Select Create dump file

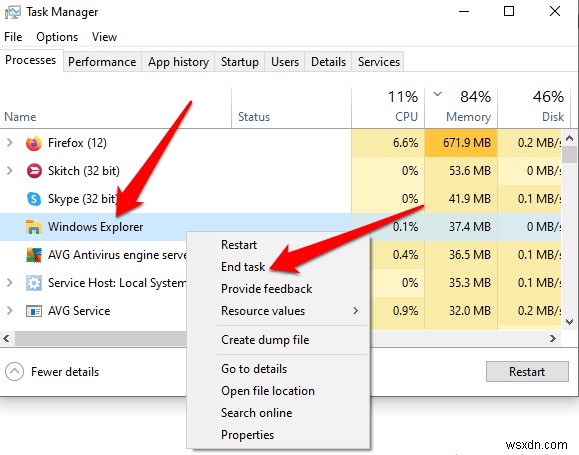coord(265,339)
